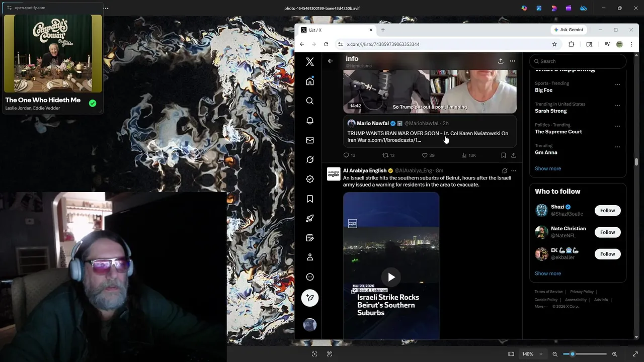Image resolution: width=644 pixels, height=362 pixels.
Task: Open the Photos more options ellipsis
Action: click(x=106, y=8)
